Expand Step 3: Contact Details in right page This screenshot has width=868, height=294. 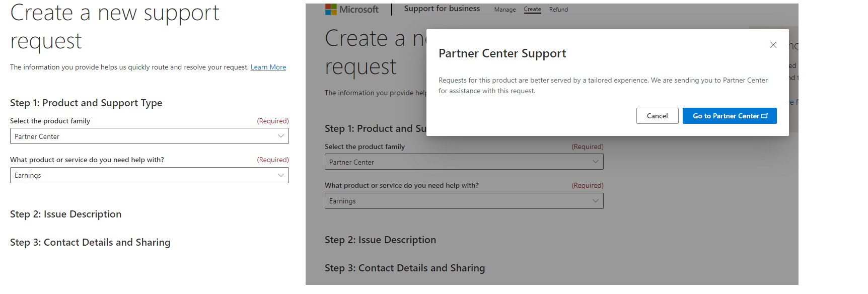405,268
